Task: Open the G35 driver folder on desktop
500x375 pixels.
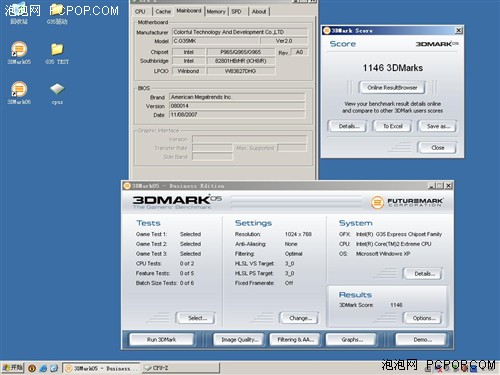Action: pyautogui.click(x=57, y=13)
